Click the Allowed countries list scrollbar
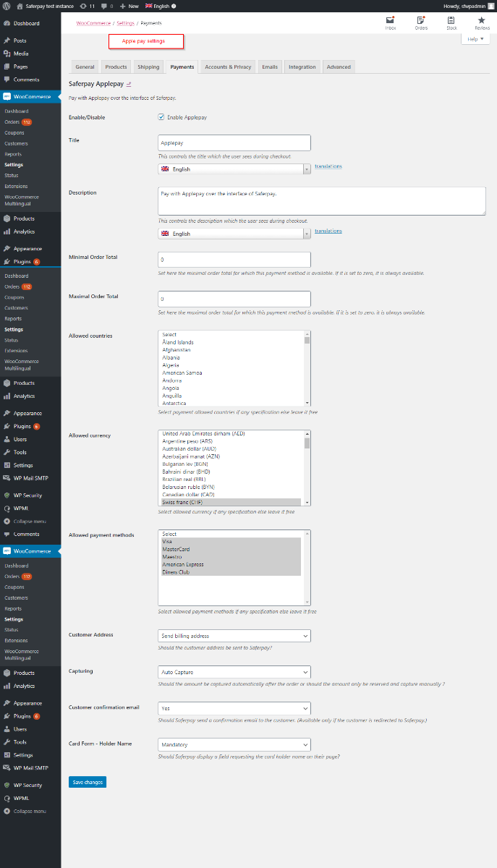Image resolution: width=497 pixels, height=868 pixels. pyautogui.click(x=307, y=369)
